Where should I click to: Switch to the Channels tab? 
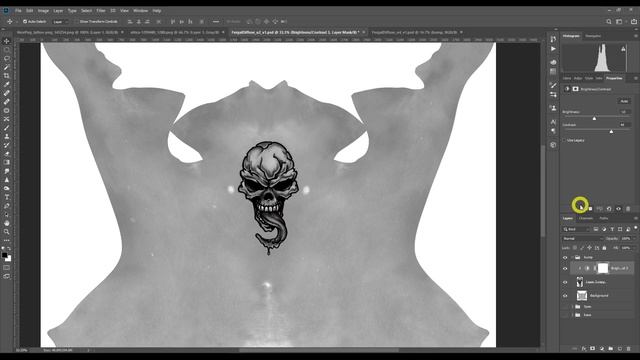[586, 218]
